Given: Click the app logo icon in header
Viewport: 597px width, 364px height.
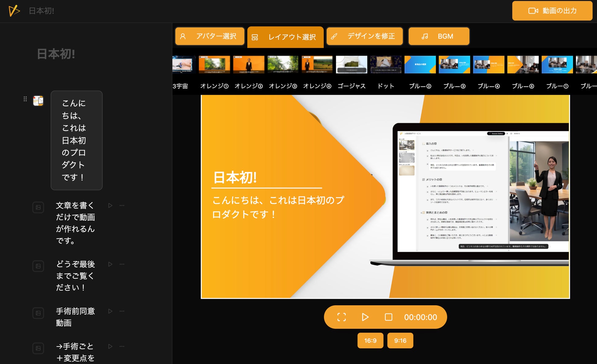Looking at the screenshot, I should [x=14, y=11].
